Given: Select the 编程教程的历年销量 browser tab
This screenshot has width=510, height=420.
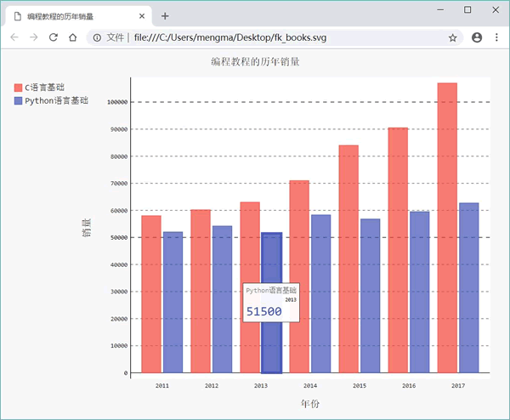Looking at the screenshot, I should [x=79, y=16].
